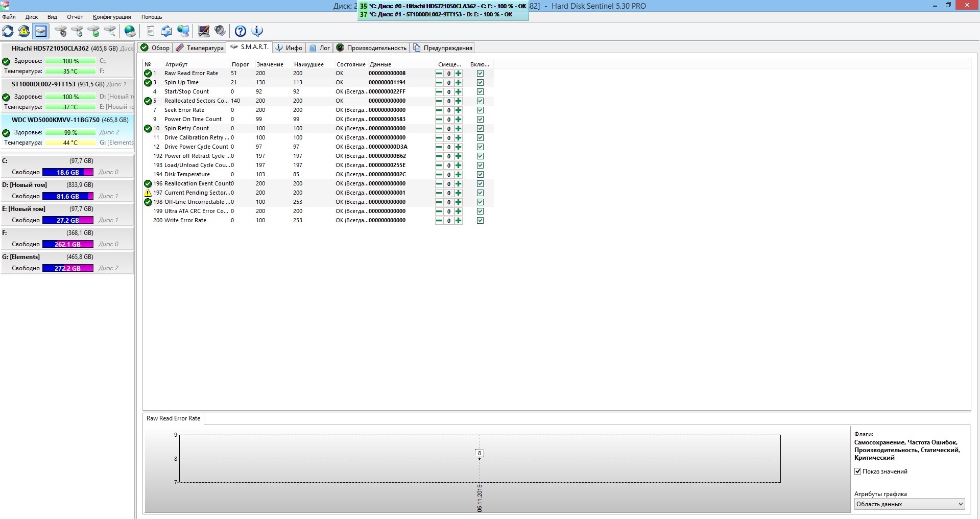Decrease offset for Current Pending Sector with minus
The height and width of the screenshot is (519, 980).
click(x=439, y=193)
